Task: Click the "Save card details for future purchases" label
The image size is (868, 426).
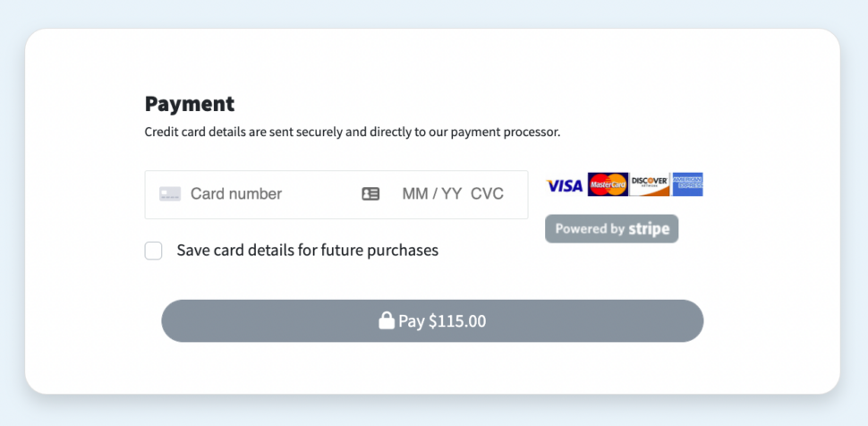Action: 307,251
